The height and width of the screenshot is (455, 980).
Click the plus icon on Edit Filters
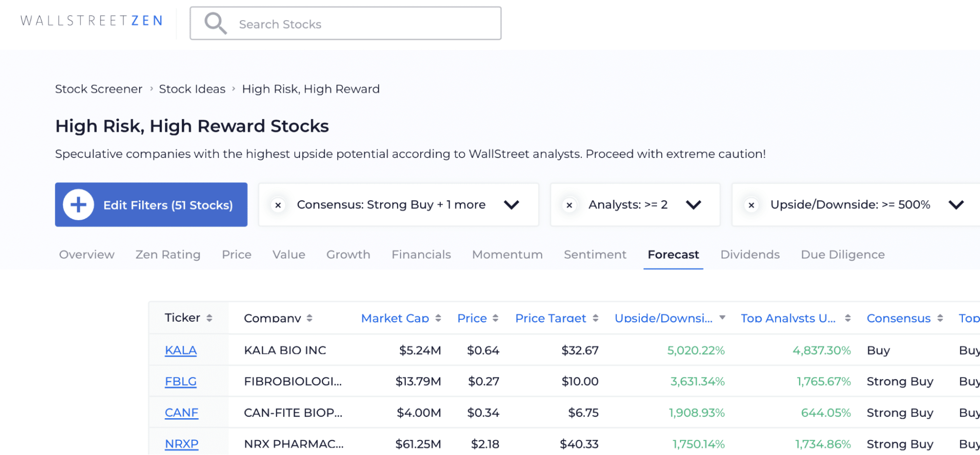click(78, 204)
